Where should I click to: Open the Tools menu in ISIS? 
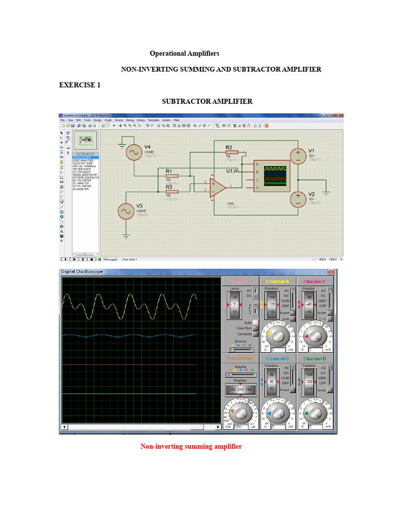tap(87, 120)
